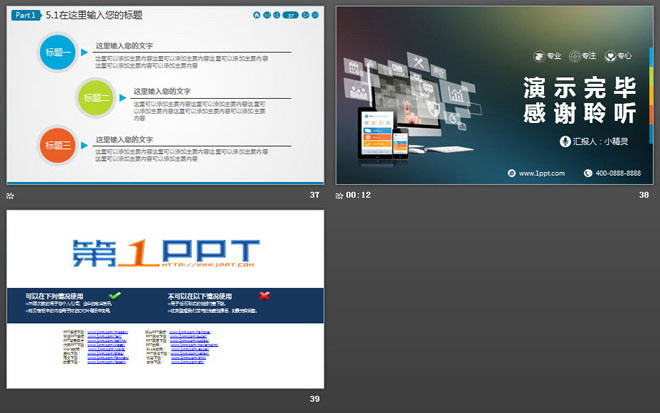Click 演示完毕 感谢聆听 heading on slide 38
660x413 pixels.
pyautogui.click(x=580, y=100)
